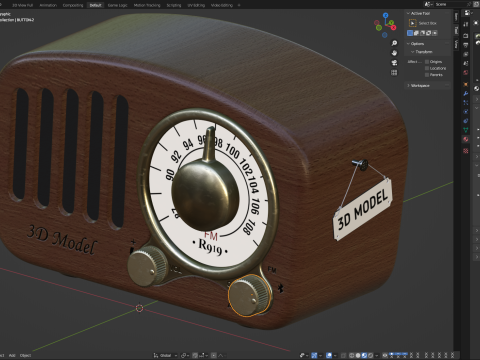This screenshot has height=360, width=480.
Task: Open the Output properties tab icon
Action: pos(466,45)
